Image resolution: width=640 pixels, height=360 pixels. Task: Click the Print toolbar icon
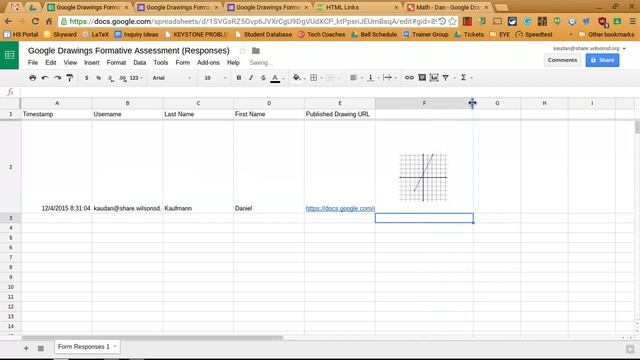pos(33,78)
